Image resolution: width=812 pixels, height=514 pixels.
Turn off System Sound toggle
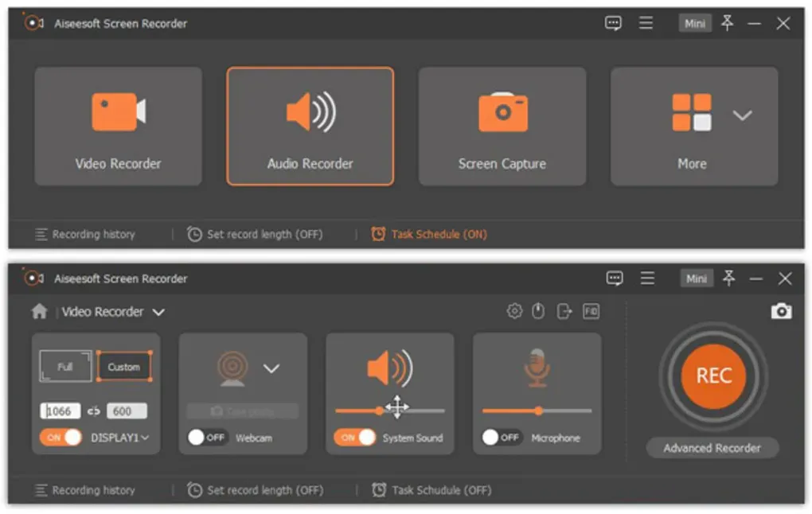click(355, 438)
